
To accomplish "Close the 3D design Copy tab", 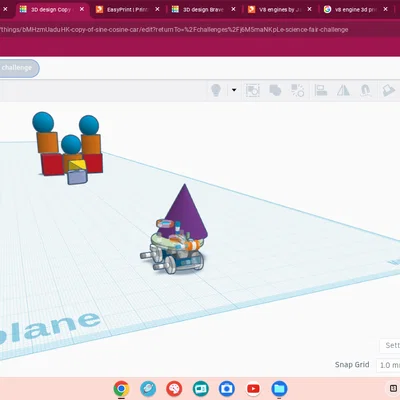I will point(82,9).
